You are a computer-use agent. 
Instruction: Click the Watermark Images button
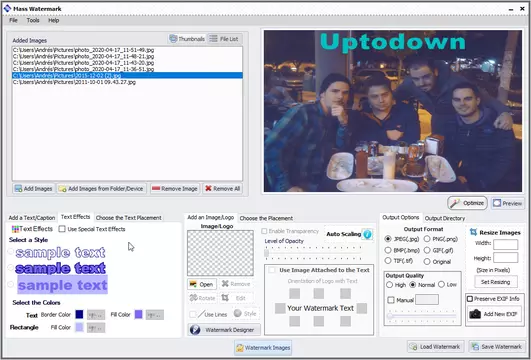pyautogui.click(x=263, y=347)
